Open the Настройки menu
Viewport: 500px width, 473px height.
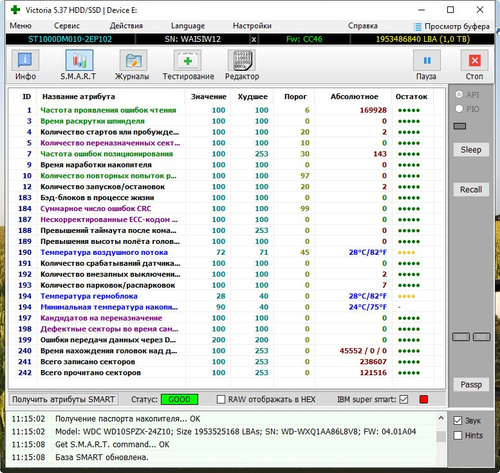(x=252, y=26)
